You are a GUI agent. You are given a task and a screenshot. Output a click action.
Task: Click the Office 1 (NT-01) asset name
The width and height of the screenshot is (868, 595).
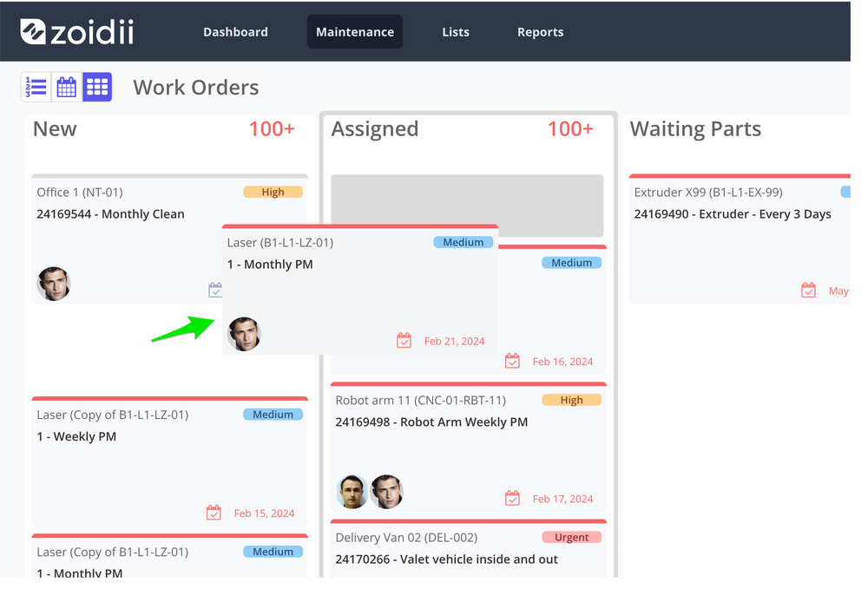(x=80, y=193)
